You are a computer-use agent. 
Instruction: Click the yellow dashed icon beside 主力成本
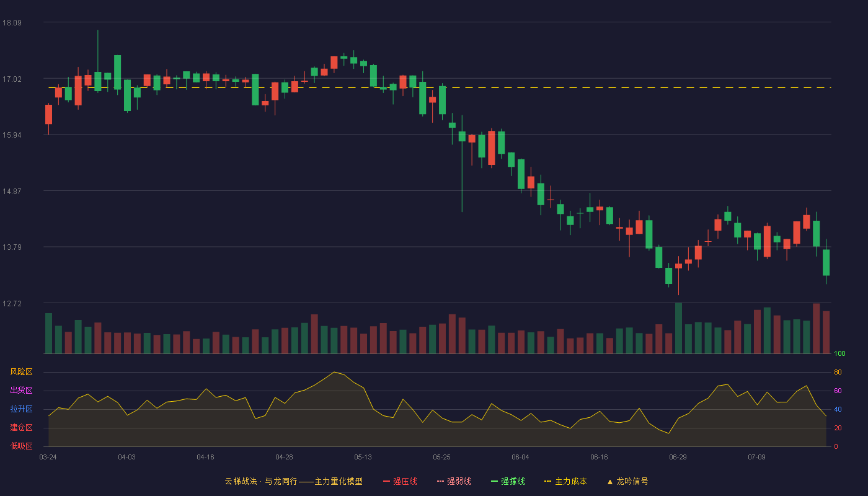(x=547, y=481)
